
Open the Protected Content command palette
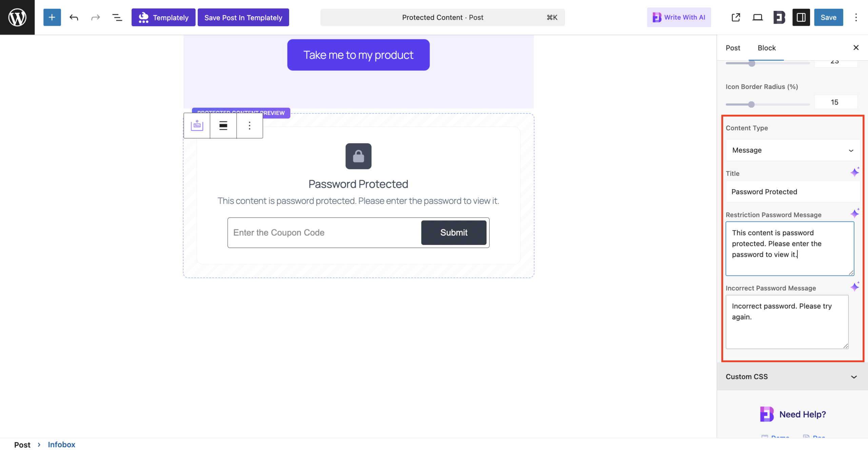point(442,17)
